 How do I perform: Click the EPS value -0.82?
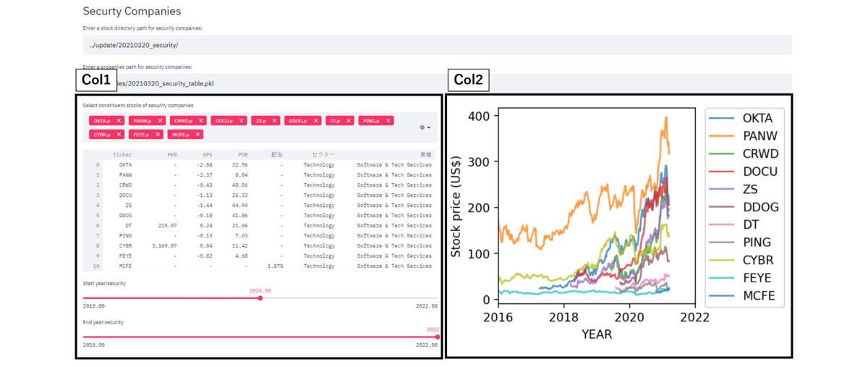(204, 256)
